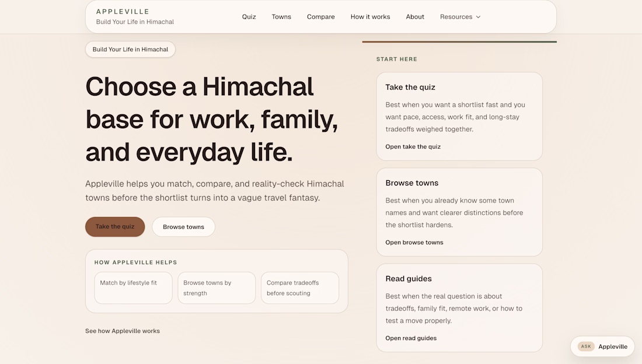Viewport: 642px width, 364px height.
Task: Follow See how Appleville works link
Action: 123,331
